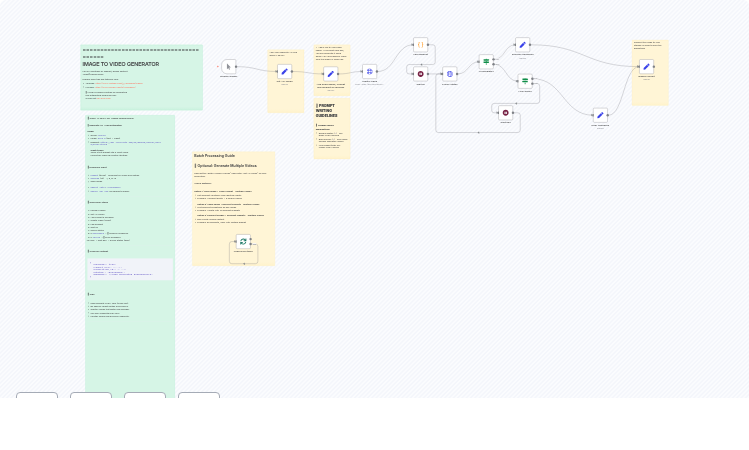Click the pencil node inside the rightmost yellow sticky
Viewport: 749px width, 450px height.
point(646,67)
